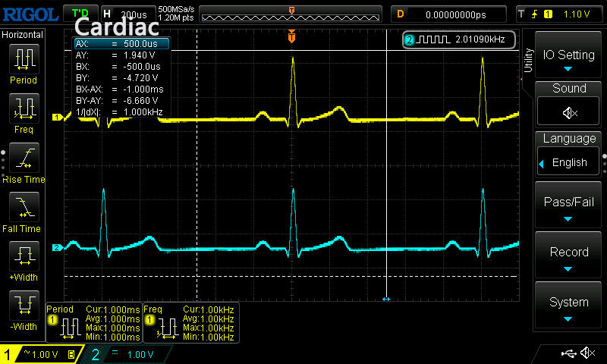
Task: Select the Period measurement icon
Action: 23,58
